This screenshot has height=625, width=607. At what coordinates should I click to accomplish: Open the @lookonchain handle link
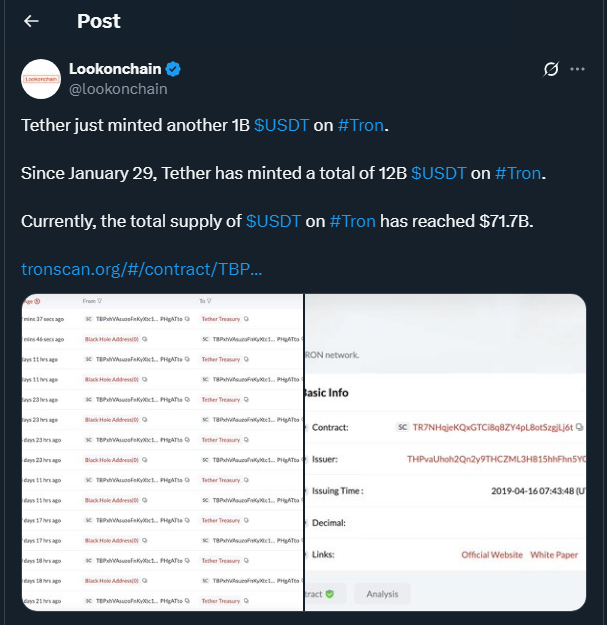[117, 89]
